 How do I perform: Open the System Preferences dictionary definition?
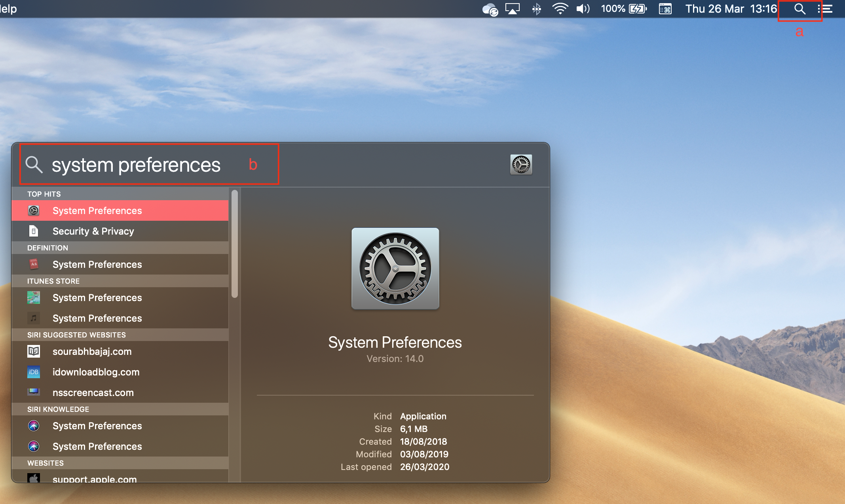(x=120, y=264)
